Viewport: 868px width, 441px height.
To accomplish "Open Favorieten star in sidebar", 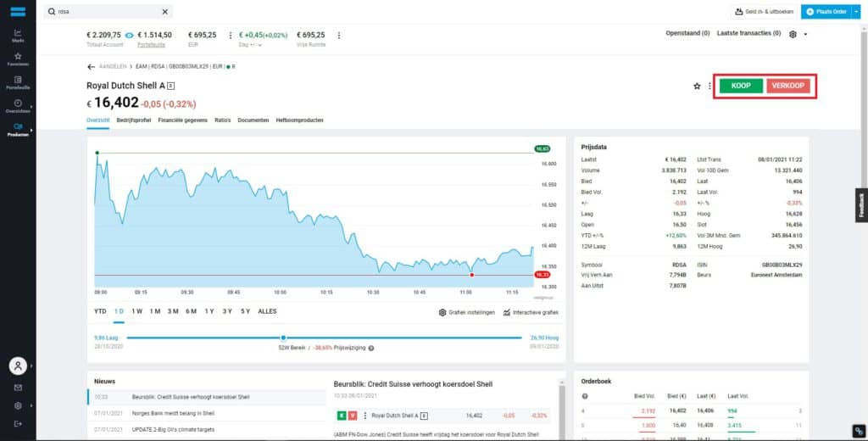I will pos(18,59).
